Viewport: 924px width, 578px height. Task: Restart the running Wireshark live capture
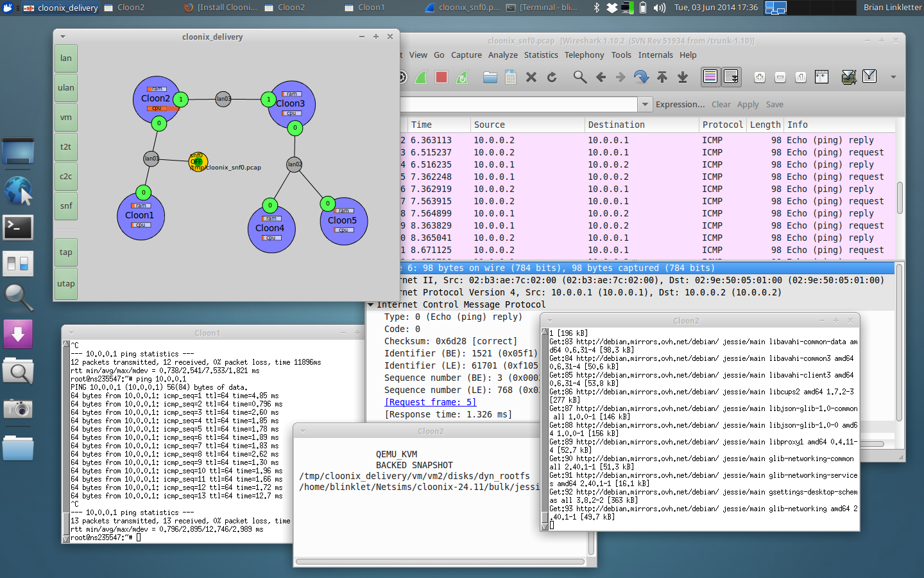pyautogui.click(x=462, y=77)
